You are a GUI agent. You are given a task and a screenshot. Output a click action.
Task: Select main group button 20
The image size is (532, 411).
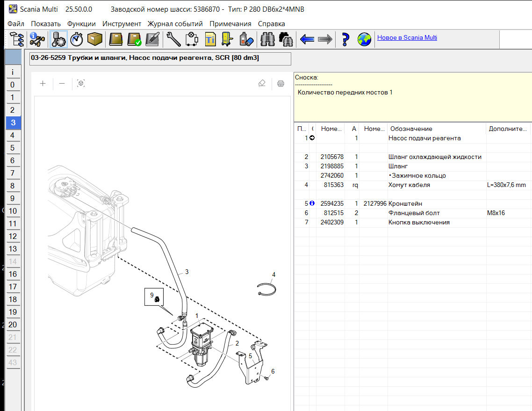[x=13, y=325]
